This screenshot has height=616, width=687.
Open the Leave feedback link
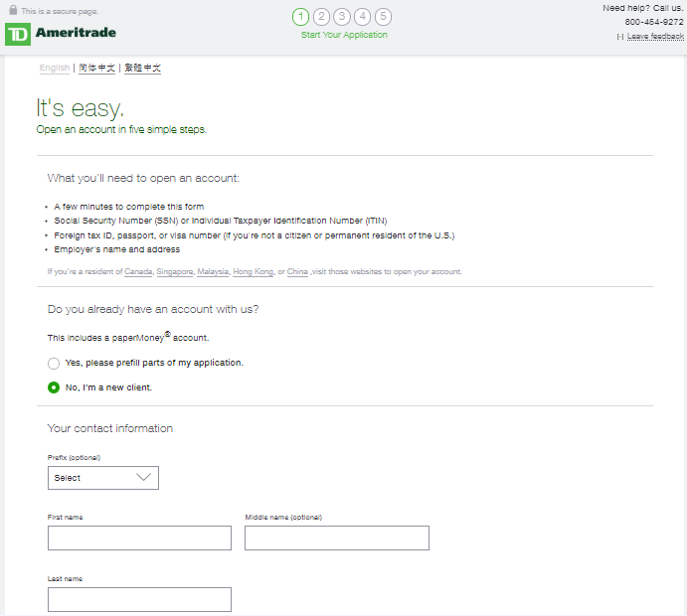655,37
